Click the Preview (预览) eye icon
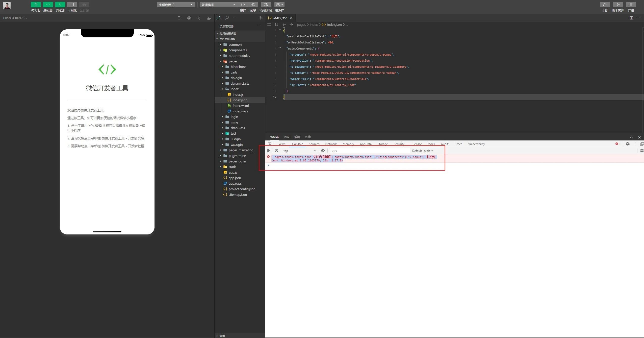 click(x=253, y=5)
